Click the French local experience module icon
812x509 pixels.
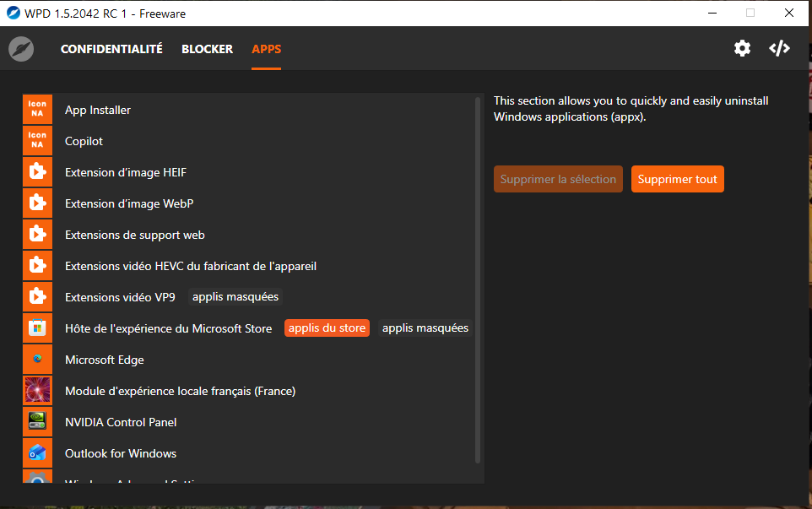point(37,391)
